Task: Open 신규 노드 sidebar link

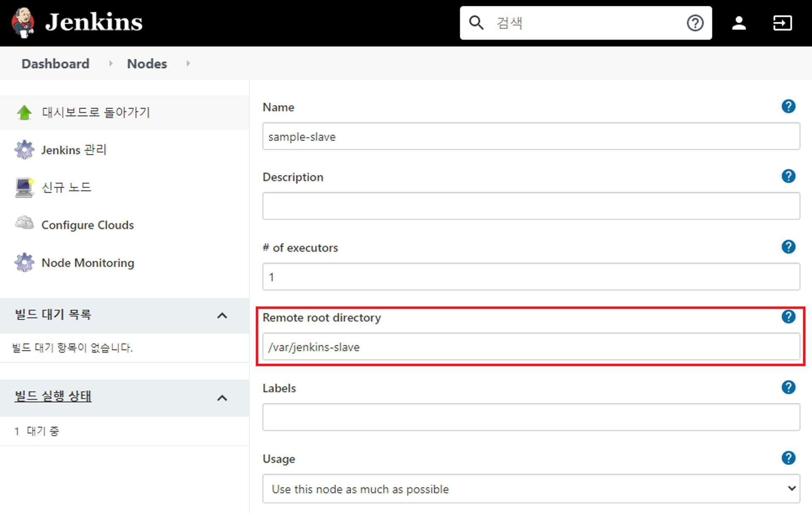Action: 66,187
